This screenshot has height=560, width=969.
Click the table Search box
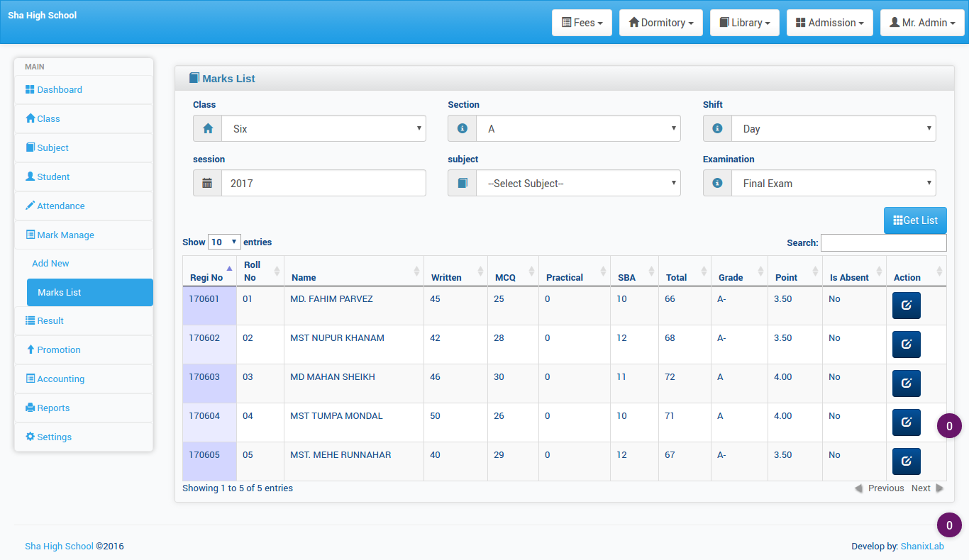coord(884,242)
